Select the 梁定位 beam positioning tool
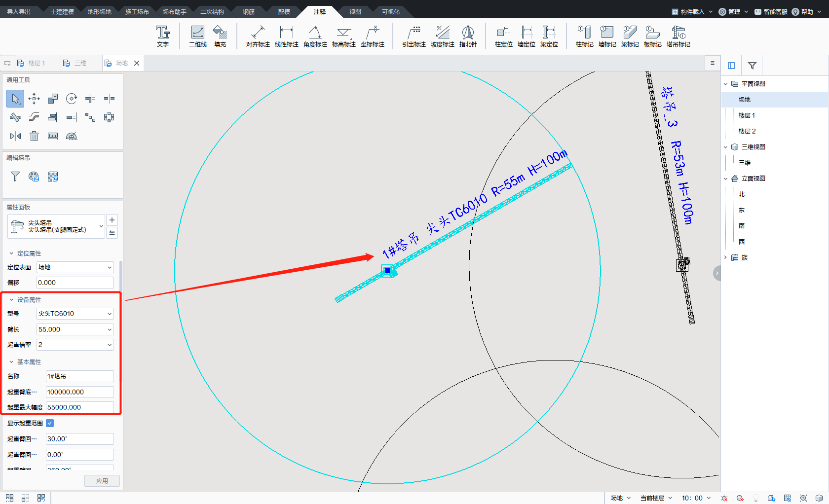The image size is (829, 504). [x=549, y=36]
